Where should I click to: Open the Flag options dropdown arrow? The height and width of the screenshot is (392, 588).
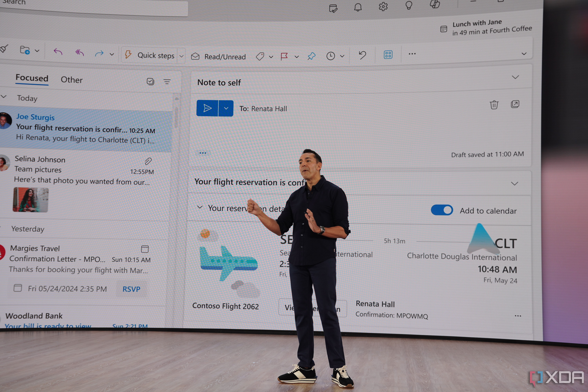pyautogui.click(x=297, y=57)
